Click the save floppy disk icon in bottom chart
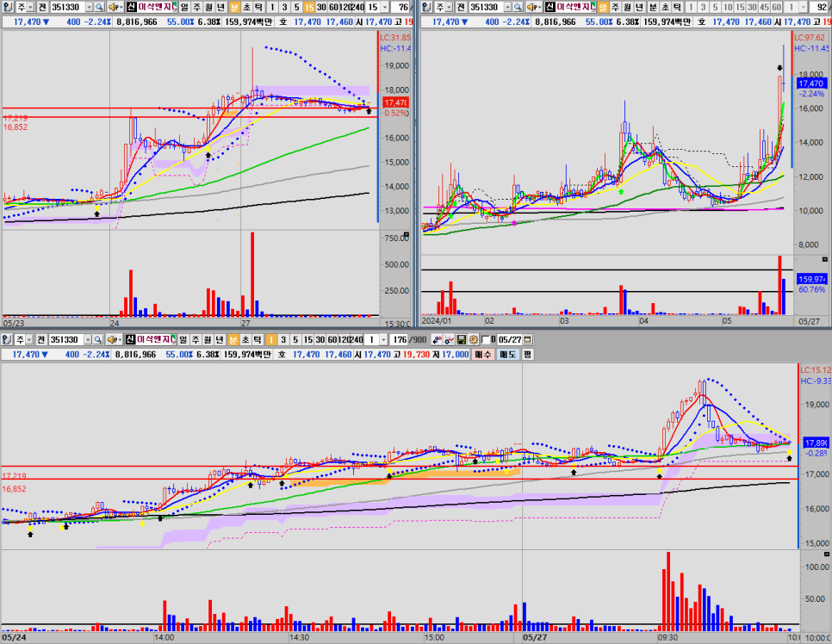832x644 pixels. click(461, 339)
